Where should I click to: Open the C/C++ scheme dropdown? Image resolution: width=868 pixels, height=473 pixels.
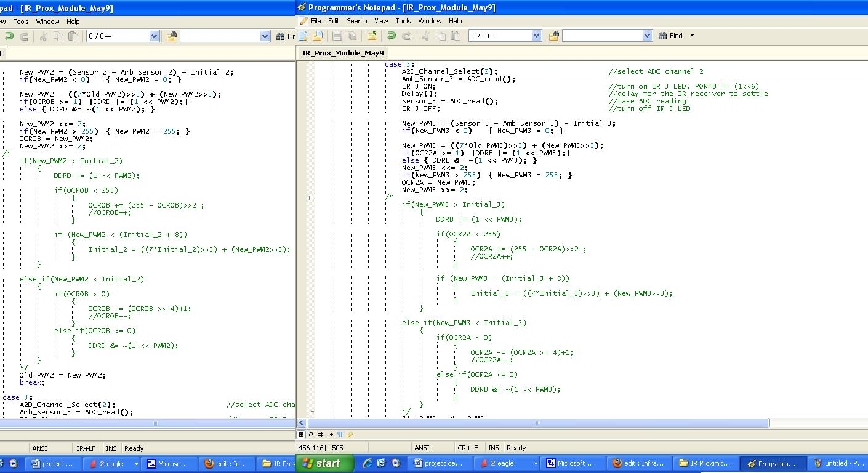[537, 35]
